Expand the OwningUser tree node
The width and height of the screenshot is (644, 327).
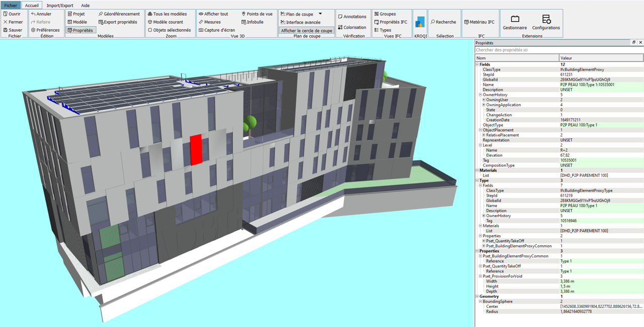483,100
